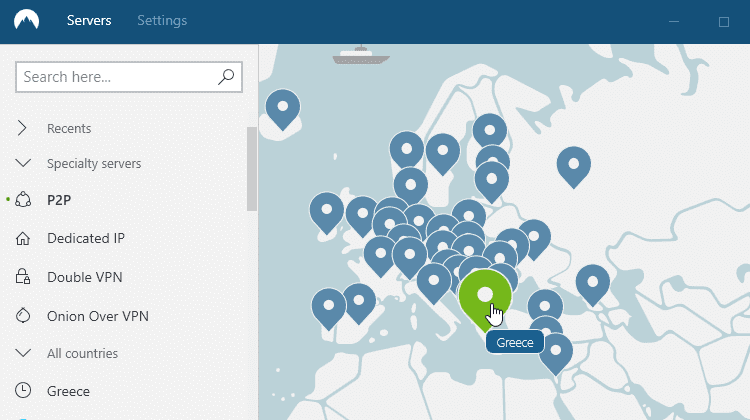Choose the Finland map pin

point(490,130)
